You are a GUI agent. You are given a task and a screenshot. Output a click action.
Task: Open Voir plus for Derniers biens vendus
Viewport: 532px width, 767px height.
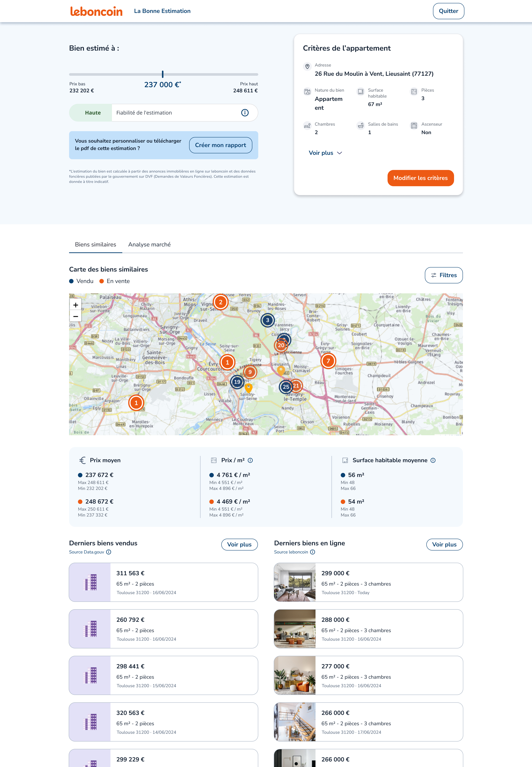click(239, 545)
